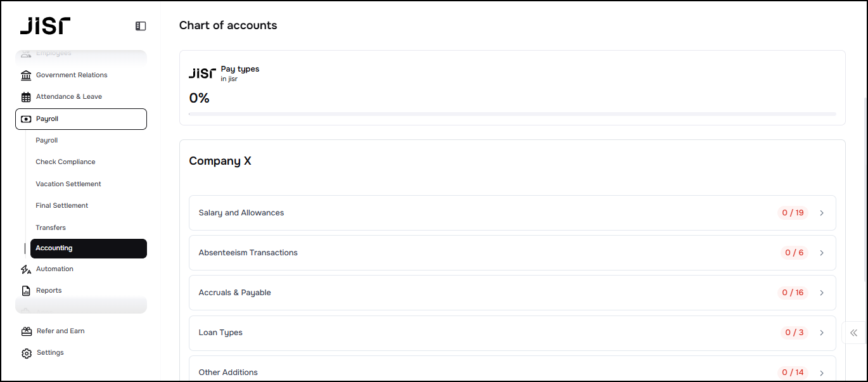Open the Other Additions row
Image resolution: width=868 pixels, height=382 pixels.
coord(512,372)
